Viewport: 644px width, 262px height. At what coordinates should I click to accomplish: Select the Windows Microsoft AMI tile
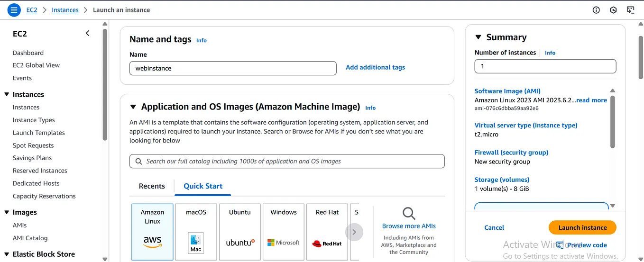pyautogui.click(x=284, y=232)
